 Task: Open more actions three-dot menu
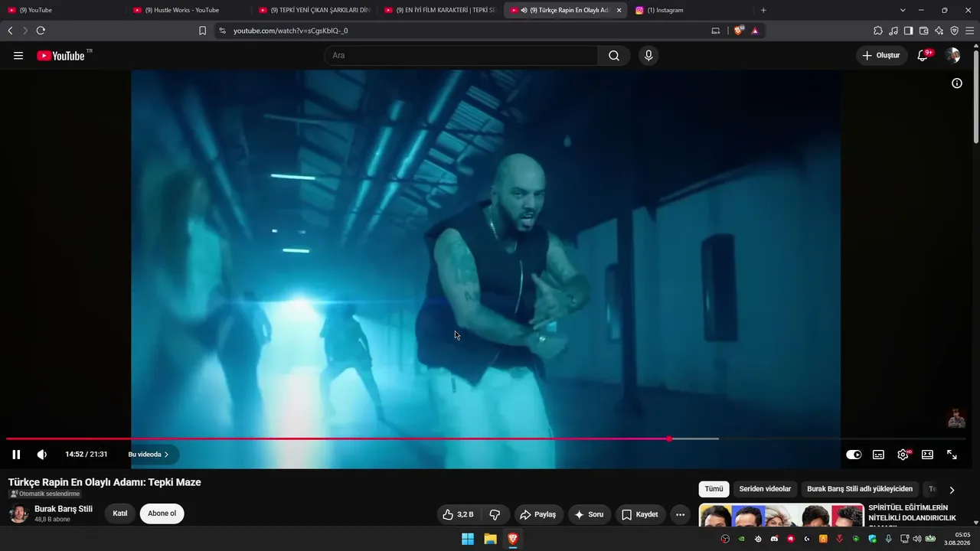pos(680,514)
